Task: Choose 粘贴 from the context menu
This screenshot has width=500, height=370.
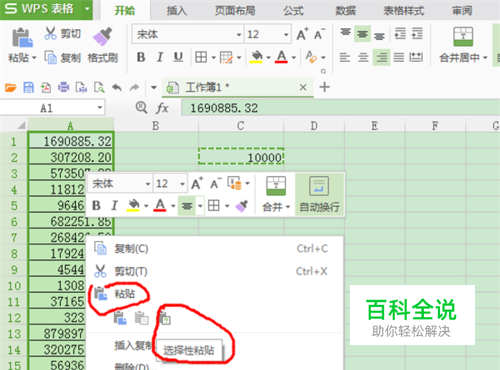Action: (x=214, y=294)
